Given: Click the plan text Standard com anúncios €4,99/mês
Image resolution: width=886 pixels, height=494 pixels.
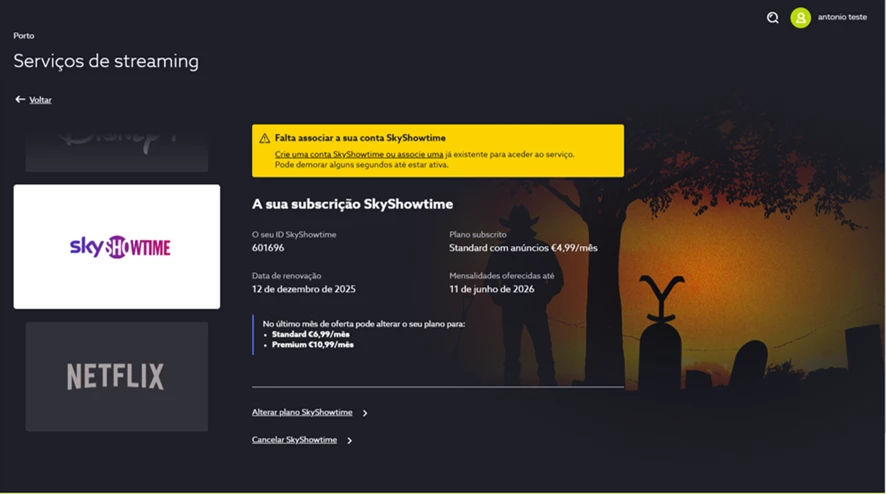Looking at the screenshot, I should 523,248.
